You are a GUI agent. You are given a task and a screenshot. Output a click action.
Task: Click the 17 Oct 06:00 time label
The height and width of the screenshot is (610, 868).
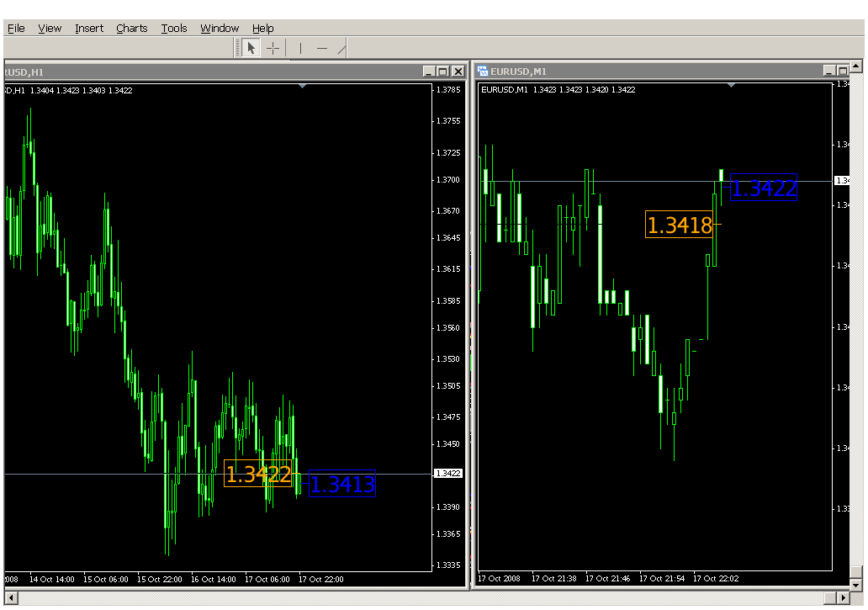[267, 580]
